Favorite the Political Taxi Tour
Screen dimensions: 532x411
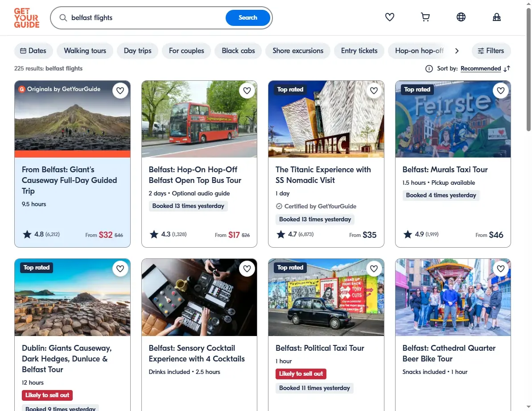click(374, 269)
